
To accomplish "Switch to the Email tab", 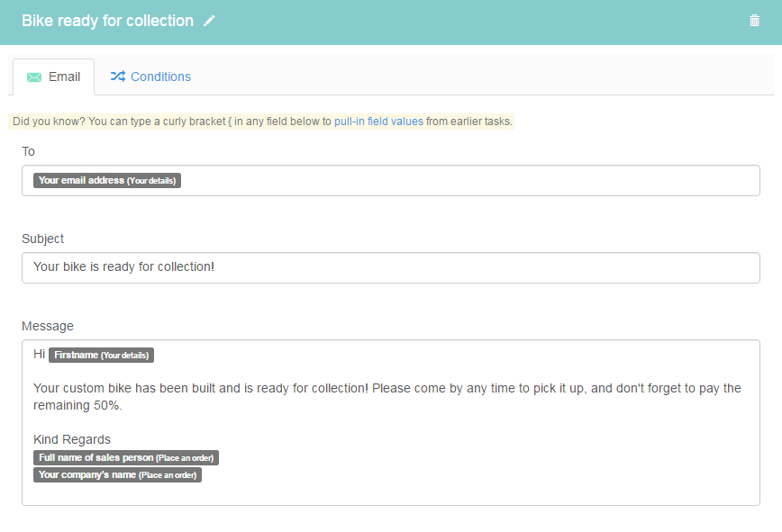I will click(53, 77).
